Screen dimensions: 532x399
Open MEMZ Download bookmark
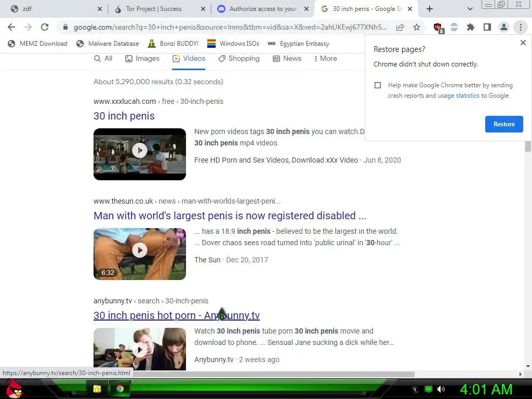click(x=37, y=44)
